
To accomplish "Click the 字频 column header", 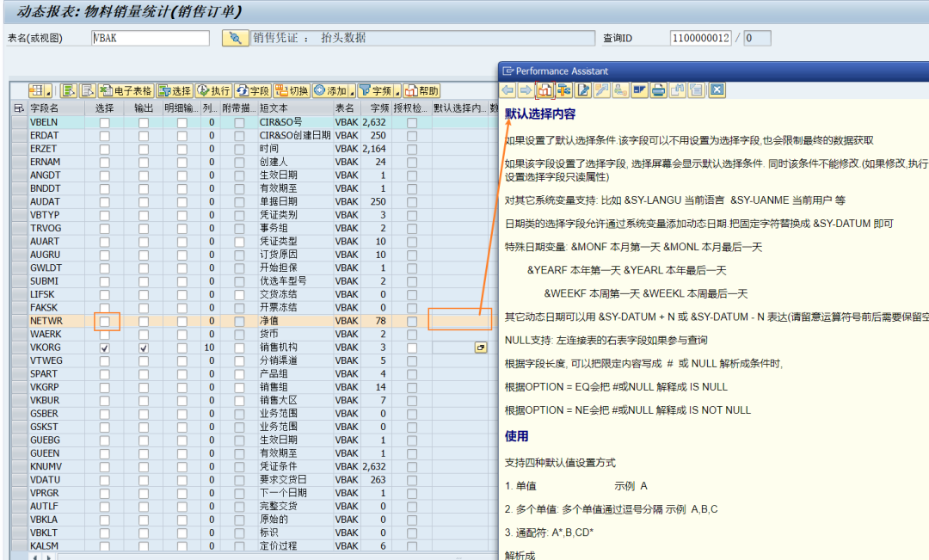I will pyautogui.click(x=376, y=108).
